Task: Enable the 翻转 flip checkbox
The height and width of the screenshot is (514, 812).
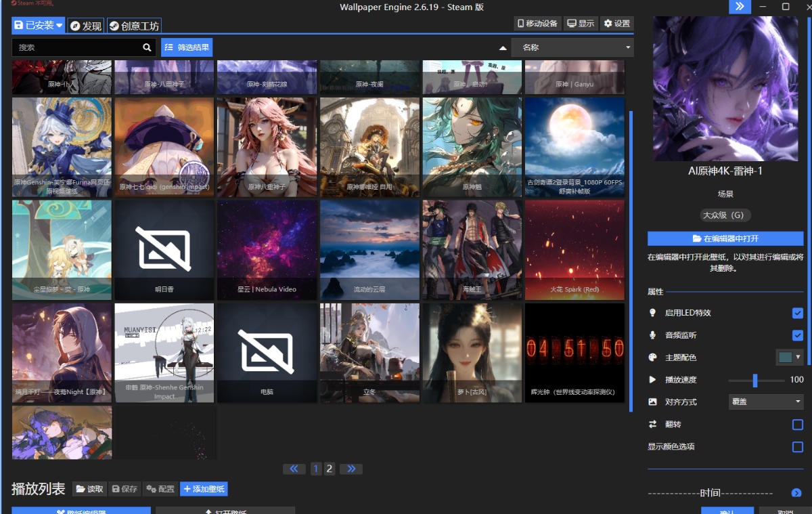Action: pos(797,425)
